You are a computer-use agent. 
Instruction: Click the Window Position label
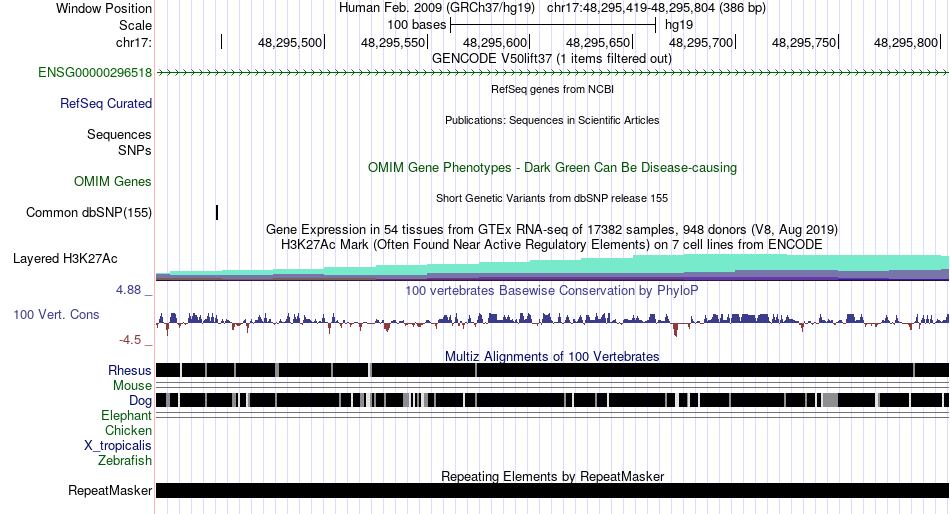(104, 8)
